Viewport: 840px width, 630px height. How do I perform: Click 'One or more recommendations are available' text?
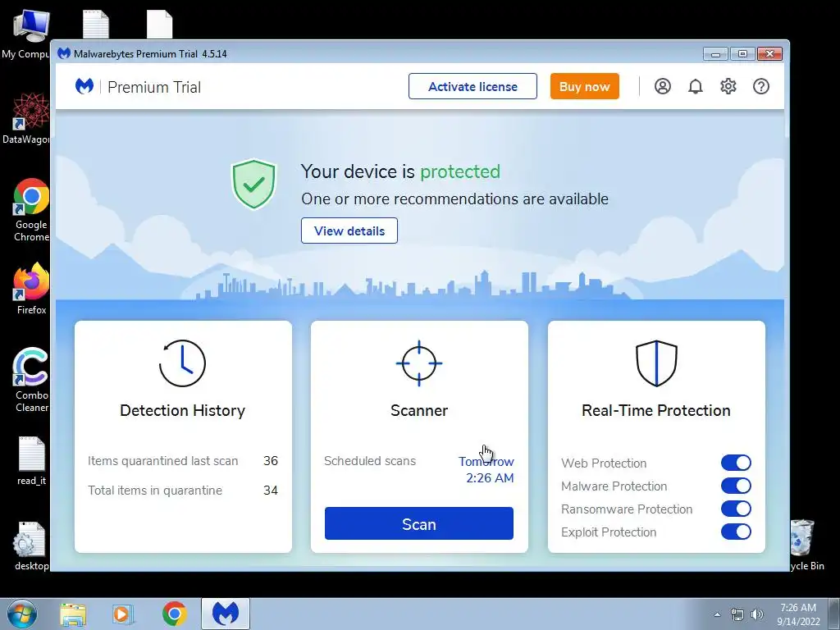[x=454, y=199]
